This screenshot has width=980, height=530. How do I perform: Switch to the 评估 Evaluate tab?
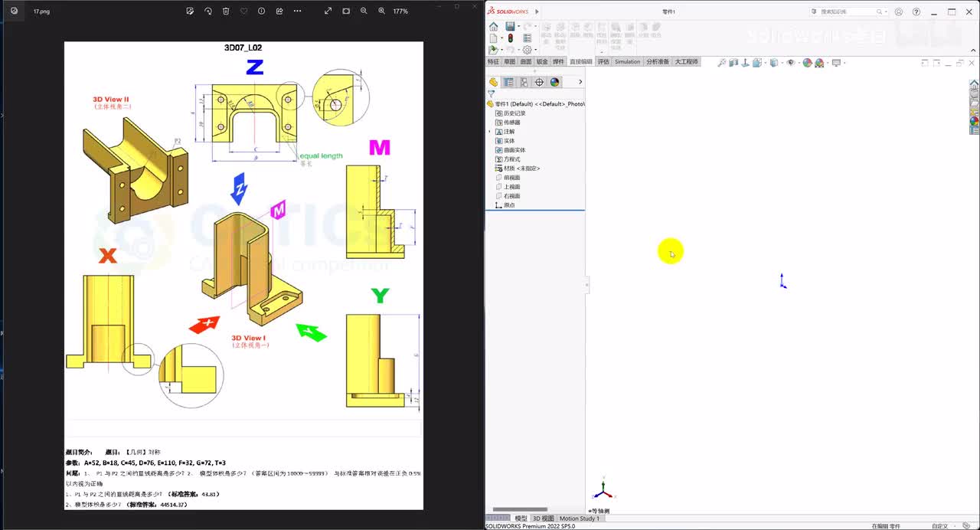click(603, 61)
